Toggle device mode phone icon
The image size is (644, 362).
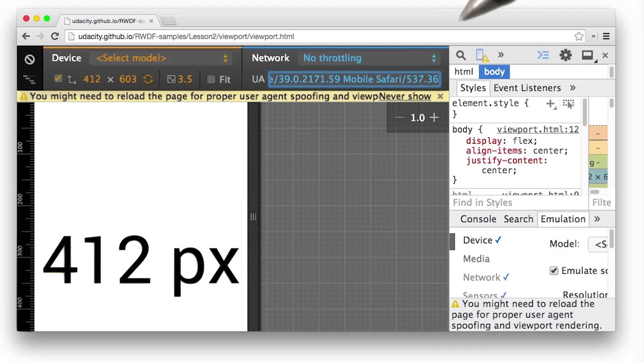pos(482,55)
